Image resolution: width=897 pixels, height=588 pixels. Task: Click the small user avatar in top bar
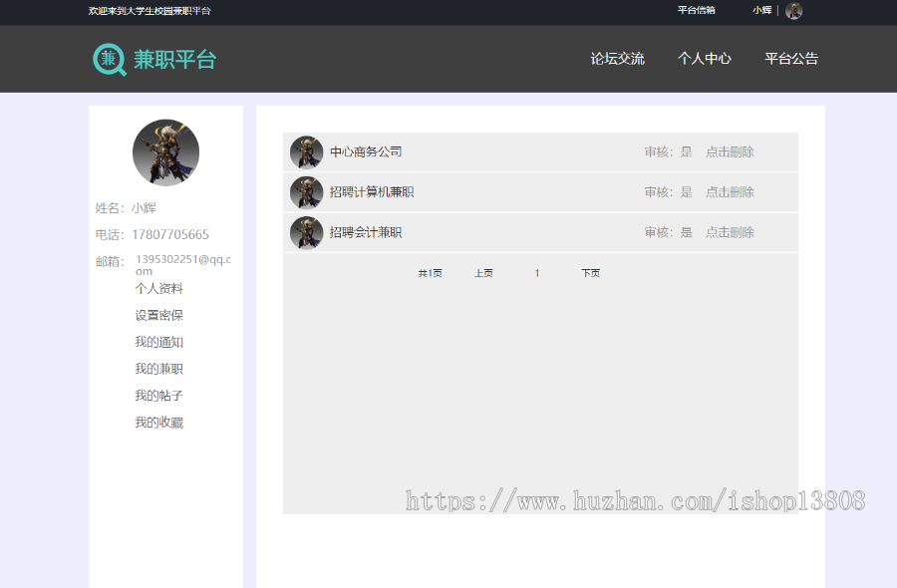click(x=793, y=11)
